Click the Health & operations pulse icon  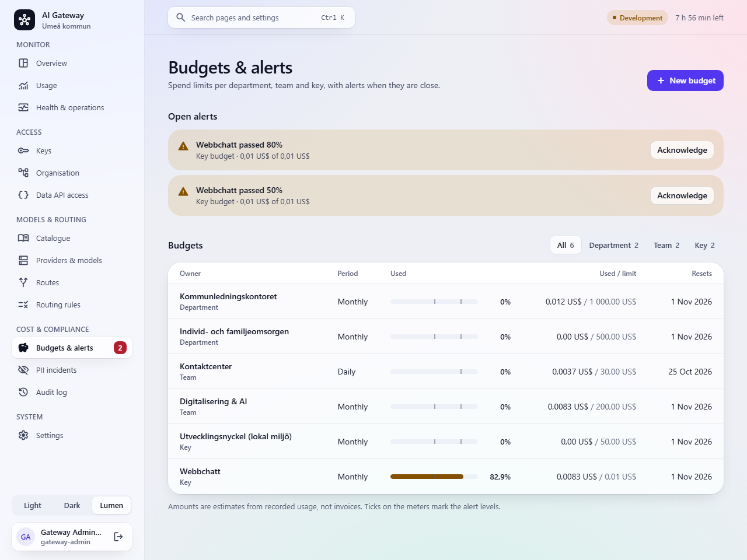(23, 107)
